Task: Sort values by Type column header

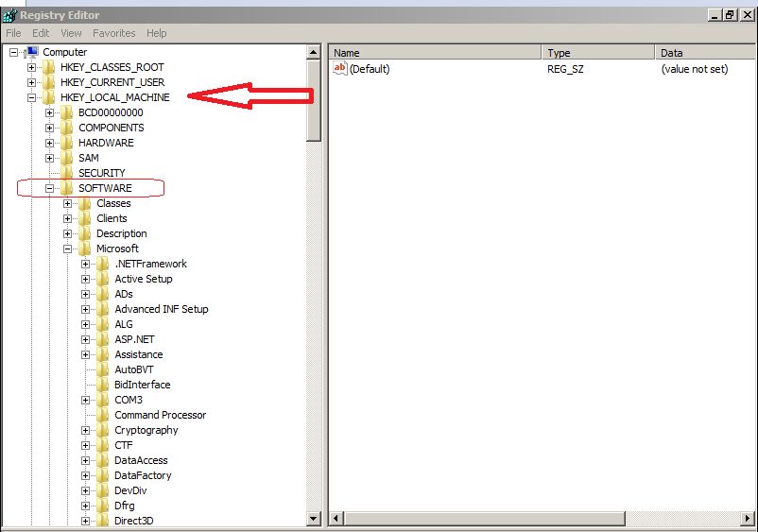Action: pyautogui.click(x=598, y=52)
